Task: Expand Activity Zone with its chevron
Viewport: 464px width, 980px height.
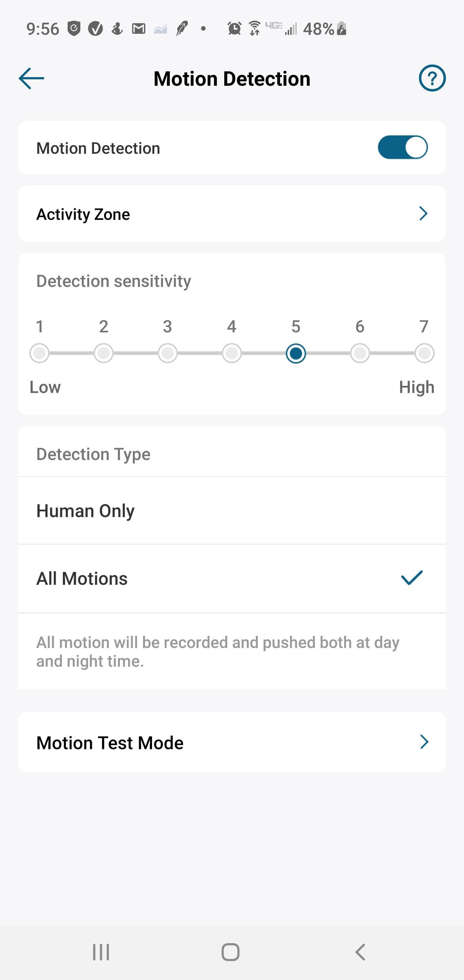Action: pyautogui.click(x=423, y=214)
